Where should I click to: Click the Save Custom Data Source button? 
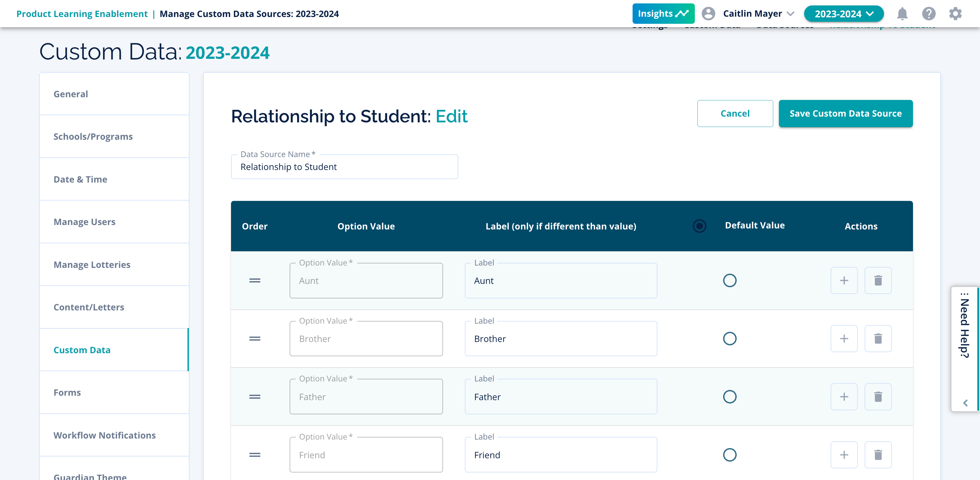[x=845, y=114]
